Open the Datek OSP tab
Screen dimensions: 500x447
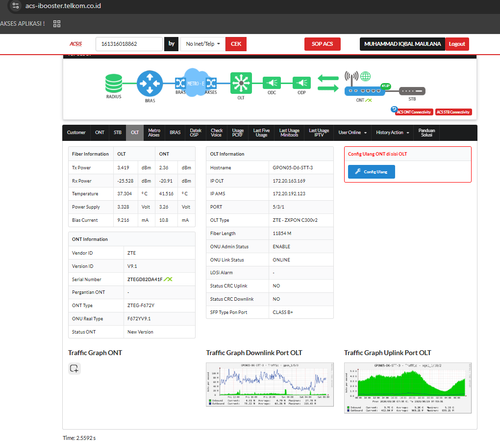point(195,133)
